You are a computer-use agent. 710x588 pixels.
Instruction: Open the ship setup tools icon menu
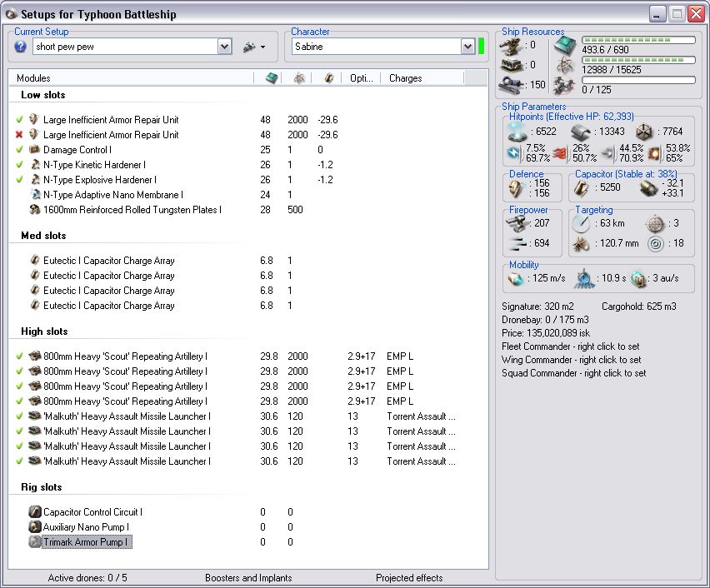pyautogui.click(x=249, y=46)
